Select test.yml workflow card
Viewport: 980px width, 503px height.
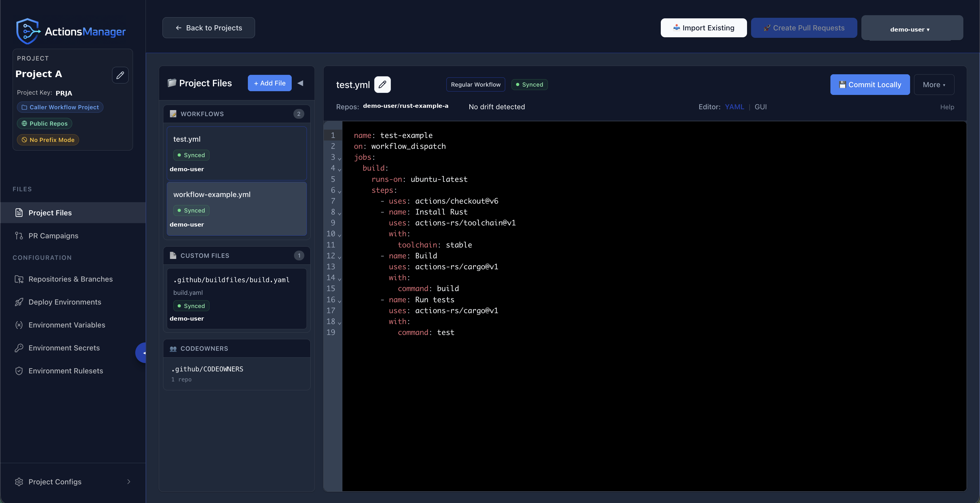click(237, 153)
